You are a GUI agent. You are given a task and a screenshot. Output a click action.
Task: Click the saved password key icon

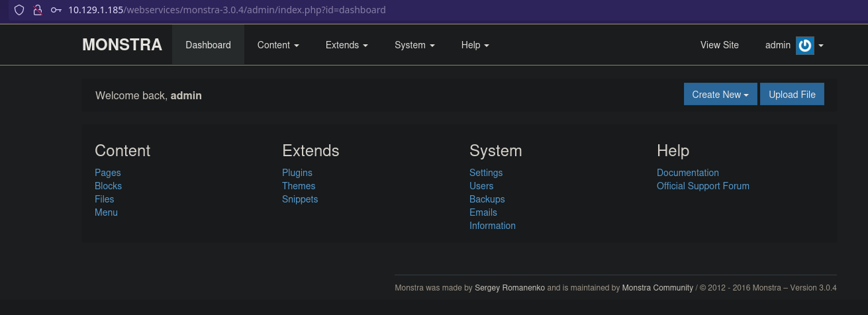click(x=56, y=10)
